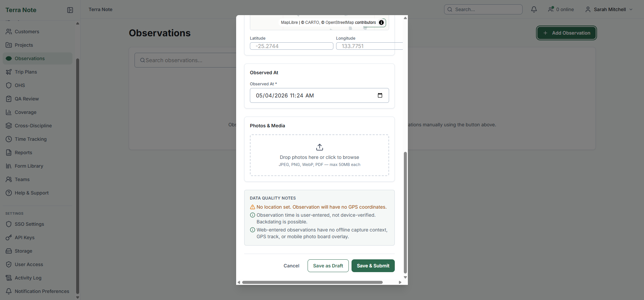This screenshot has height=300, width=644.
Task: Click the Latitude input field
Action: coord(291,46)
